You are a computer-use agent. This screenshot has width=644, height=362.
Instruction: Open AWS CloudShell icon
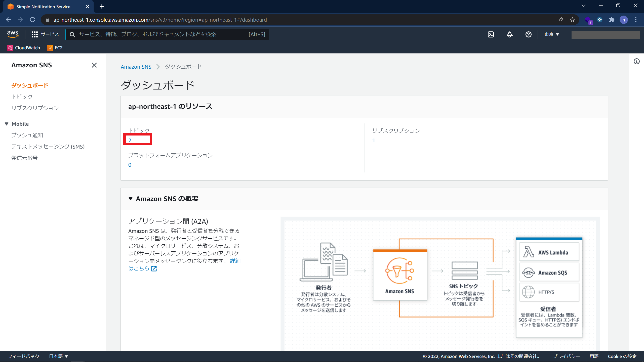coord(491,34)
